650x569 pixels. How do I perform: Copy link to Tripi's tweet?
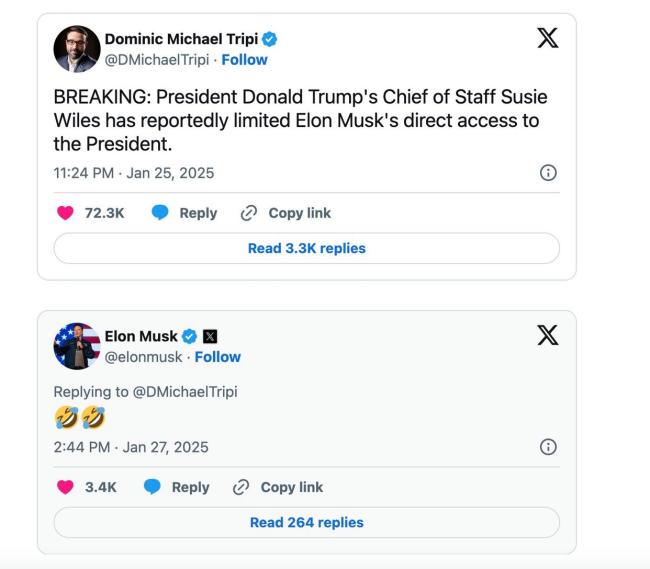coord(286,213)
